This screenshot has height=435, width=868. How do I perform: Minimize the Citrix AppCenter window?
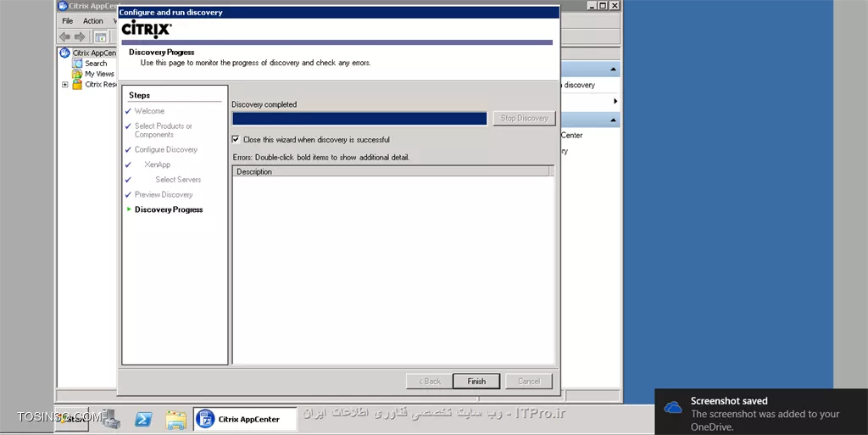tap(592, 6)
